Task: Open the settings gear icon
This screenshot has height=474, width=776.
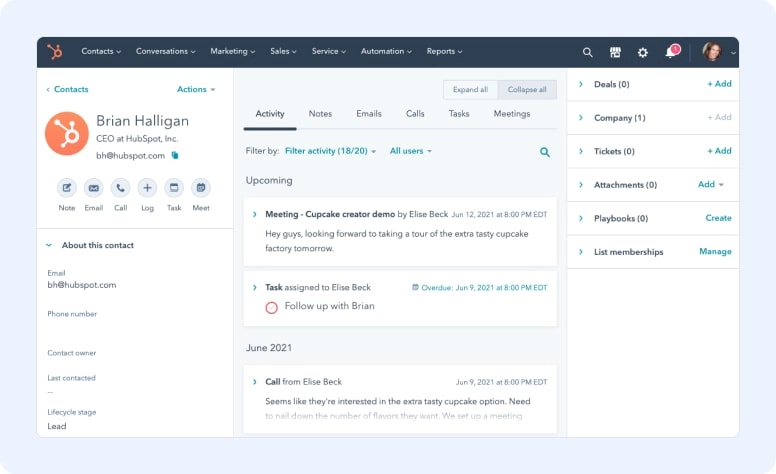Action: 643,52
